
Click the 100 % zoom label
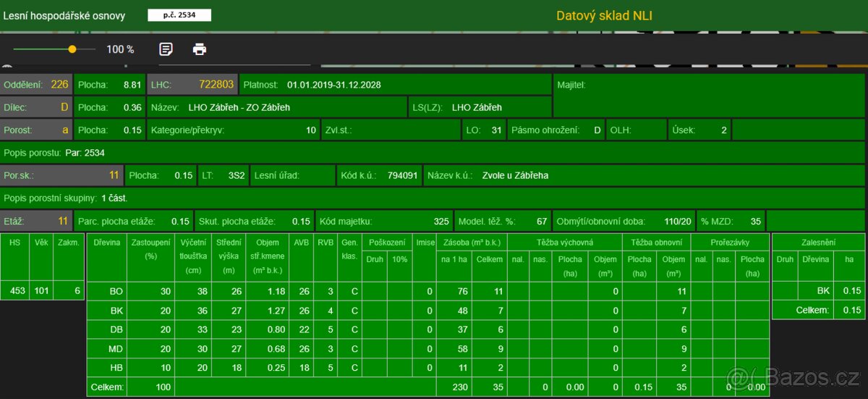point(120,49)
